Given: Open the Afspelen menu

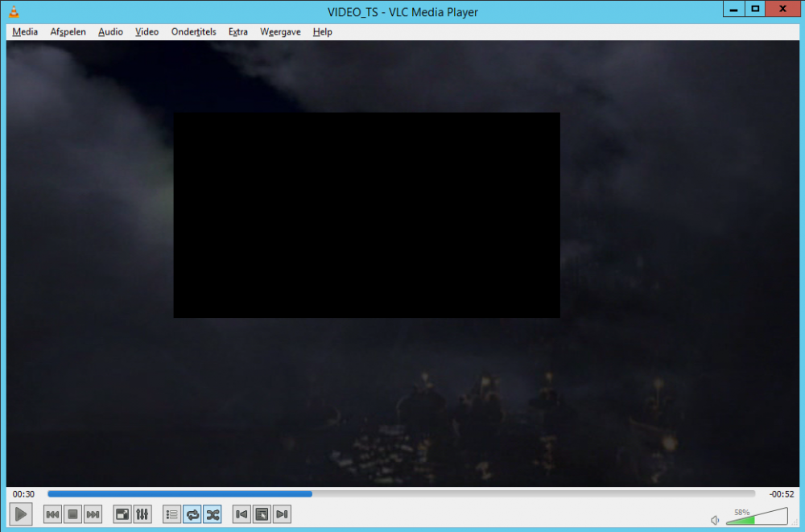Looking at the screenshot, I should point(68,32).
